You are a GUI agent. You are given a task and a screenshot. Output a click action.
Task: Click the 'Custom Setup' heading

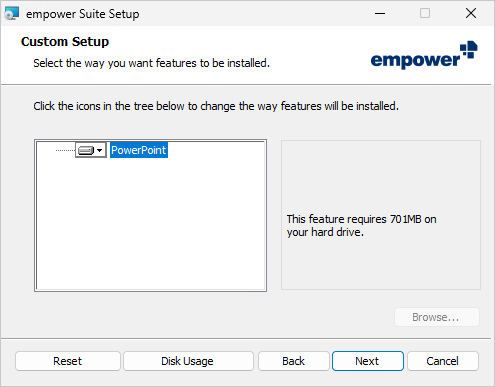[65, 42]
